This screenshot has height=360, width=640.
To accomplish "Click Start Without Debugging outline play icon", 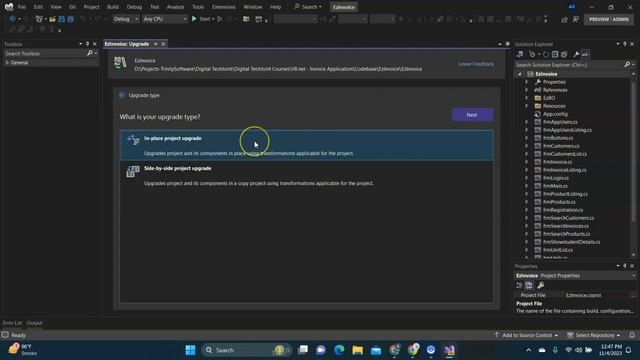I will (220, 19).
